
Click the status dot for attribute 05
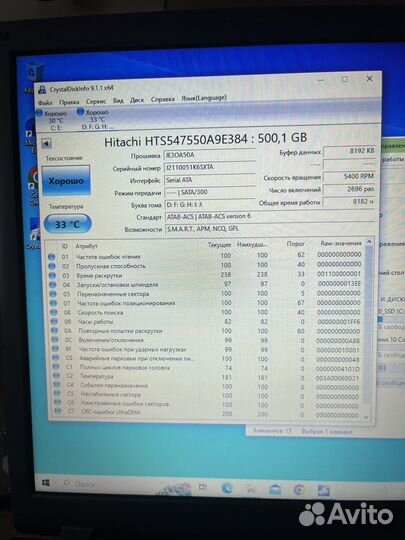click(x=53, y=294)
